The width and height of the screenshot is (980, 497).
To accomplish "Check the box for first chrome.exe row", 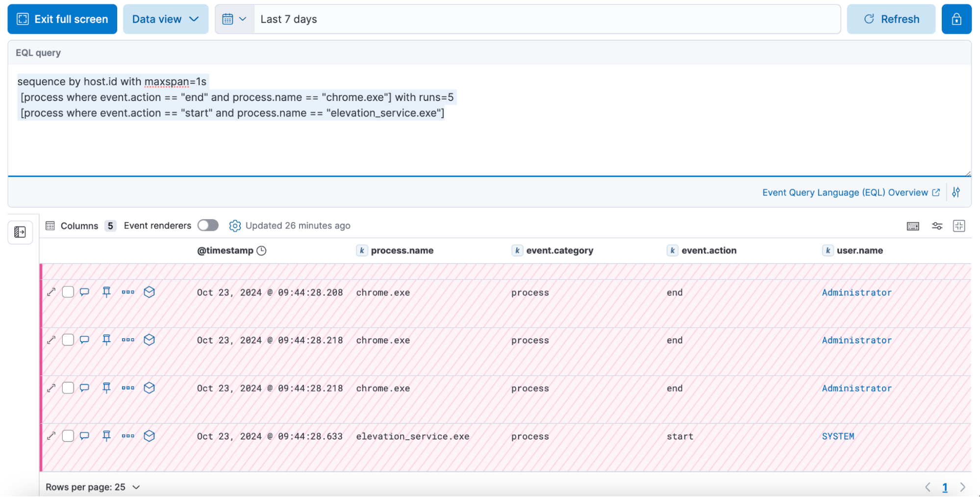I will [x=68, y=292].
